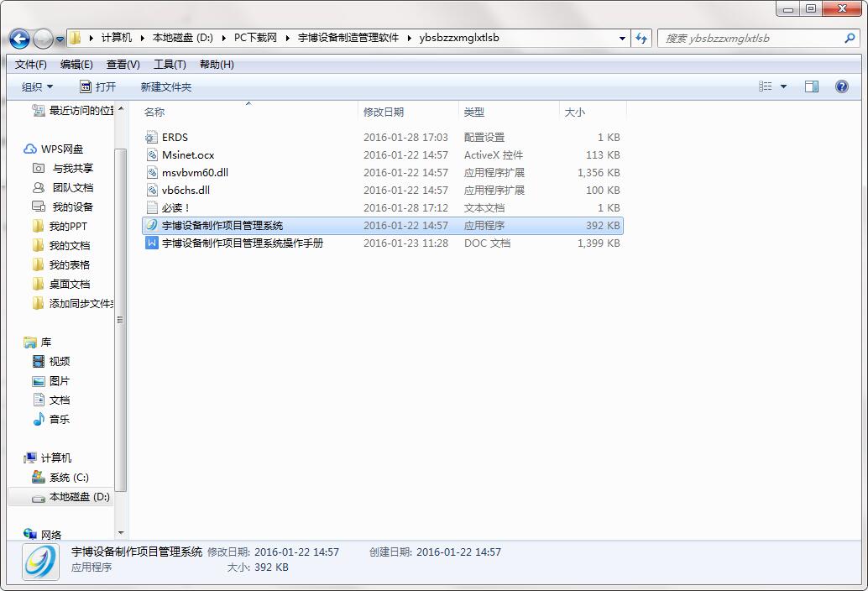
Task: Open the 我的PPT folder
Action: (x=60, y=227)
